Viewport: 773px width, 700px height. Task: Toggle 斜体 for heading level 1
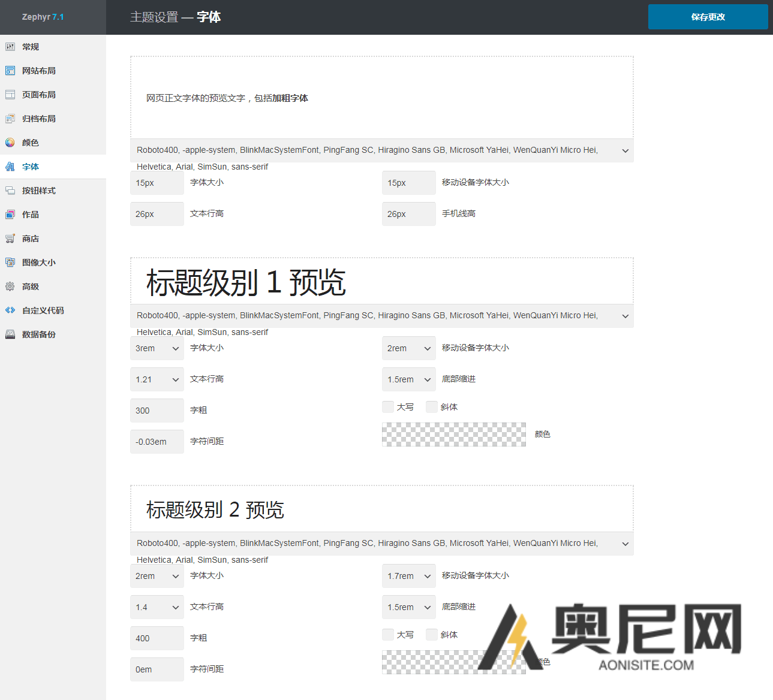(432, 406)
